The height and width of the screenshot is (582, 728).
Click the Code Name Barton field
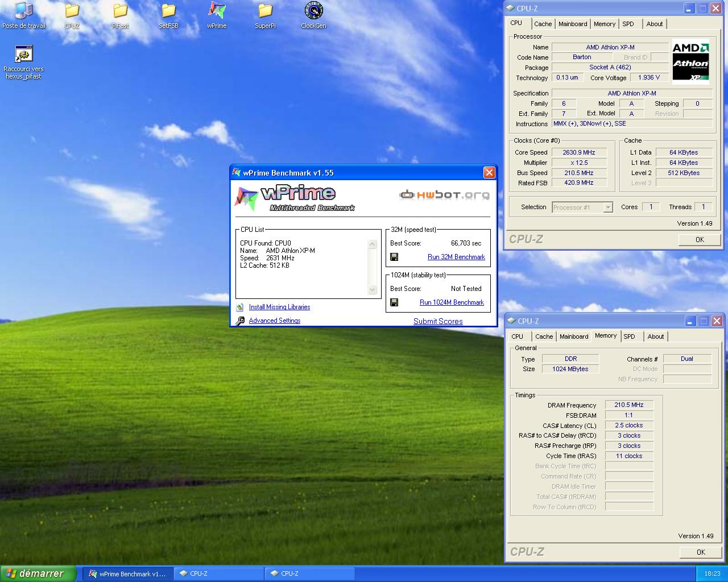582,57
